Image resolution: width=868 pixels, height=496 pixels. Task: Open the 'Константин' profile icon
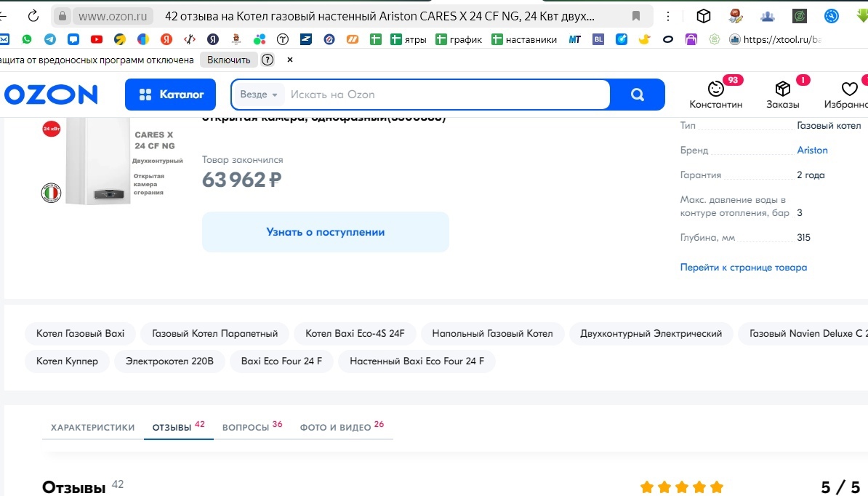716,94
